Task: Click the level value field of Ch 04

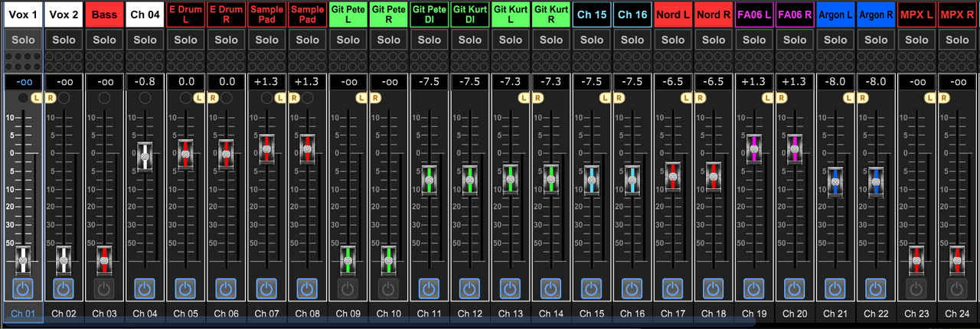Action: 145,82
